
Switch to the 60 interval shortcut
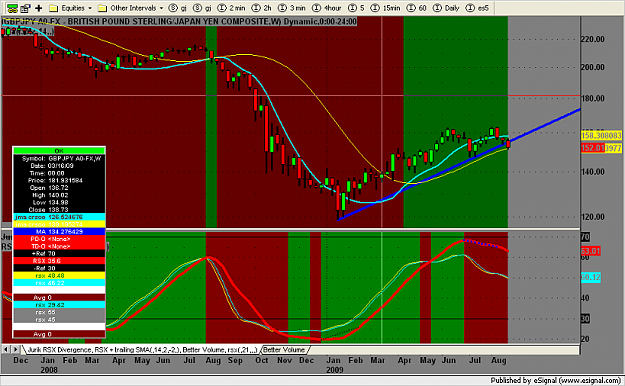point(416,8)
